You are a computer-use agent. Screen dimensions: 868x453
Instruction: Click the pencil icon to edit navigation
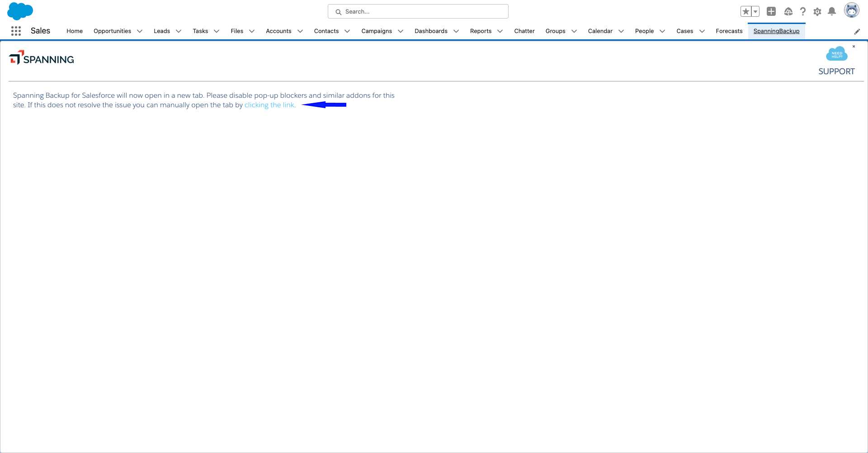click(857, 31)
